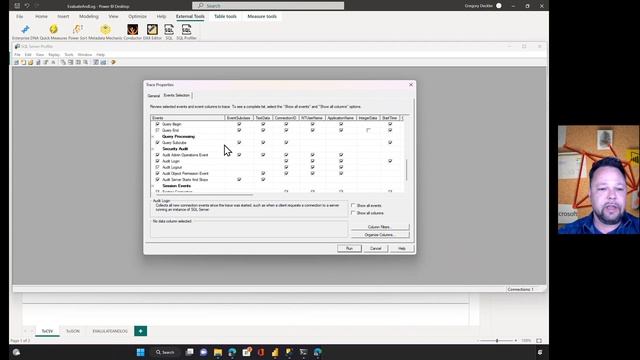The image size is (640, 360).
Task: Click Power BI title search box
Action: 268,6
